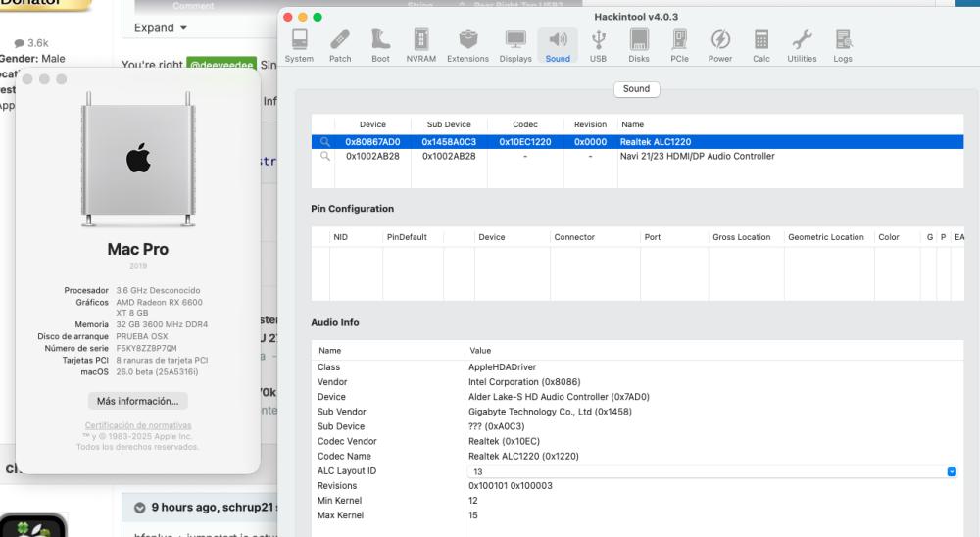This screenshot has height=537, width=980.
Task: Click the Gross Location column header
Action: pos(746,237)
